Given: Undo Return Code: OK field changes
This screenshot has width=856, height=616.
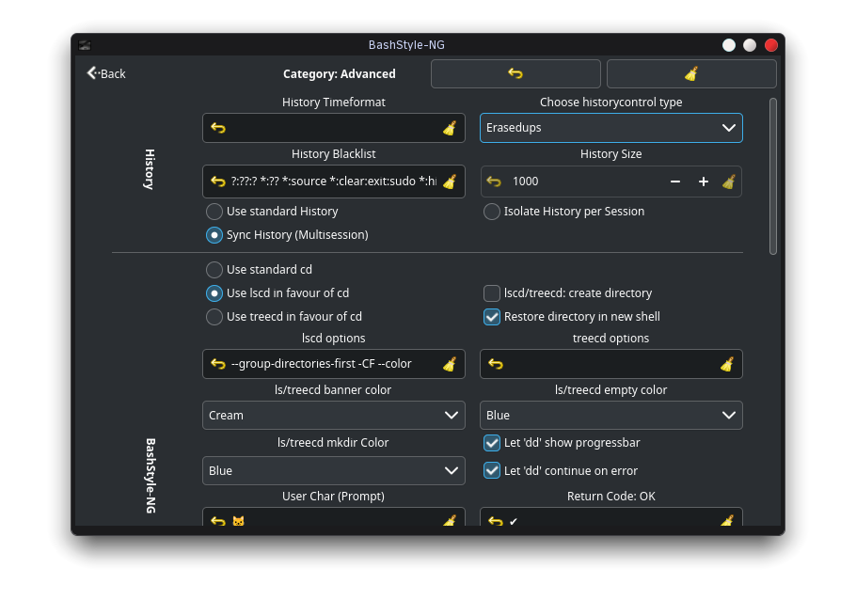Looking at the screenshot, I should pos(495,520).
